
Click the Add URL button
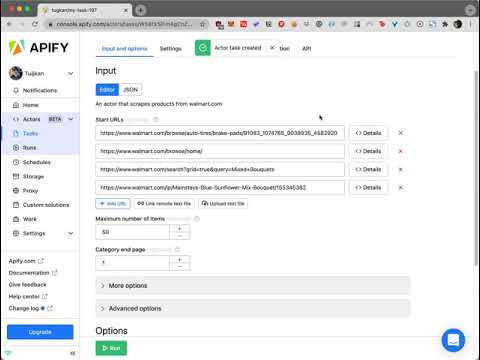tap(113, 204)
